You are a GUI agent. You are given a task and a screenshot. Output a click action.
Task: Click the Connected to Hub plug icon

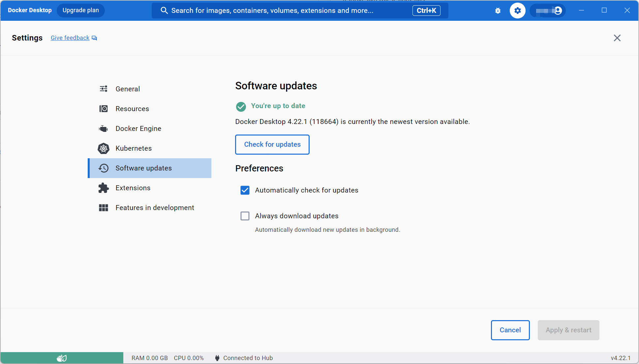(217, 358)
